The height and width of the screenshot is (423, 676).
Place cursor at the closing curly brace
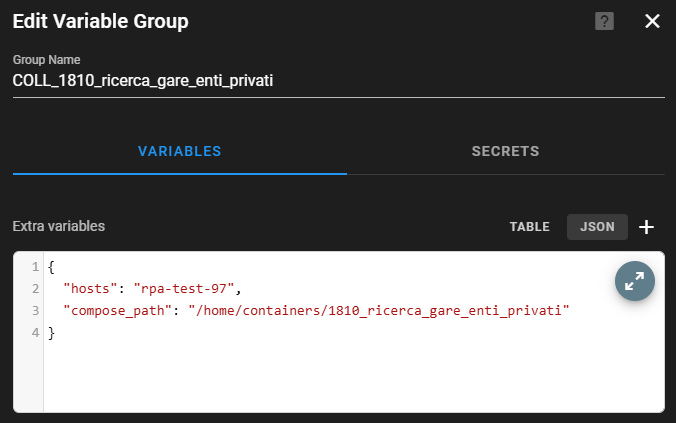pos(51,333)
